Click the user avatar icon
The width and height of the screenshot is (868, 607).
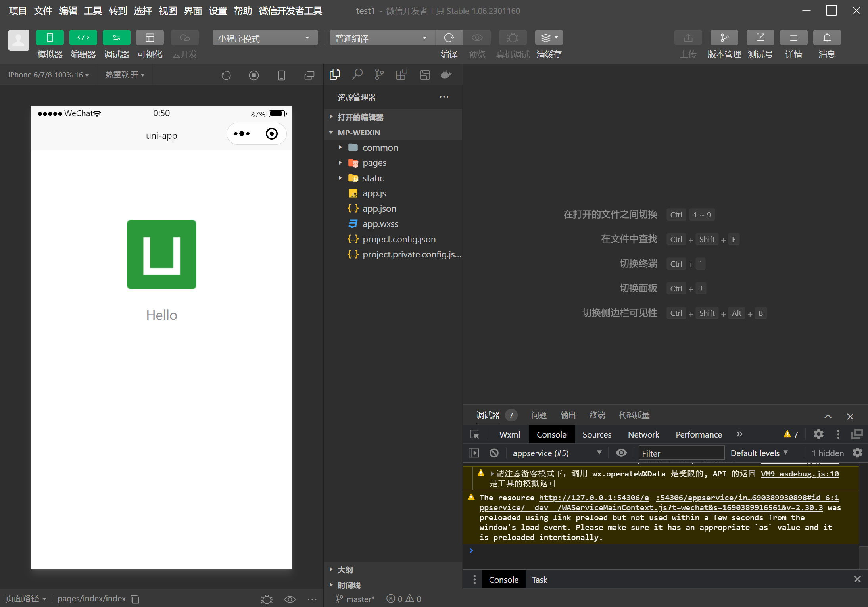pos(19,40)
